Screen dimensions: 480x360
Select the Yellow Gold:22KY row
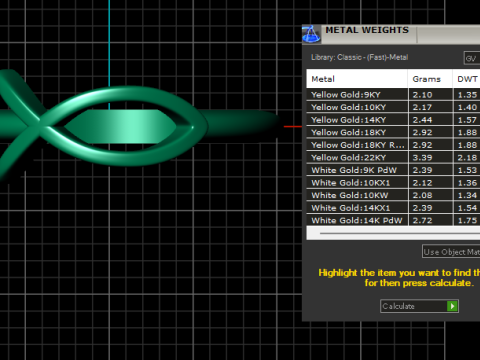pyautogui.click(x=393, y=157)
